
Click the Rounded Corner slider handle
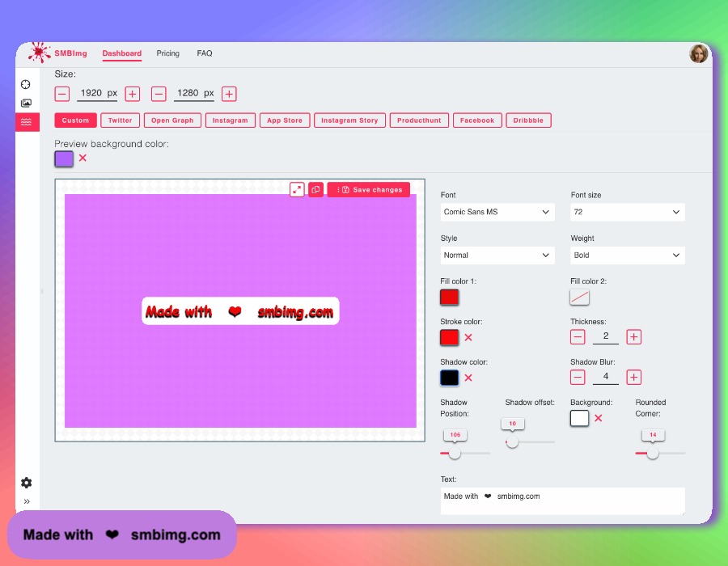click(652, 454)
